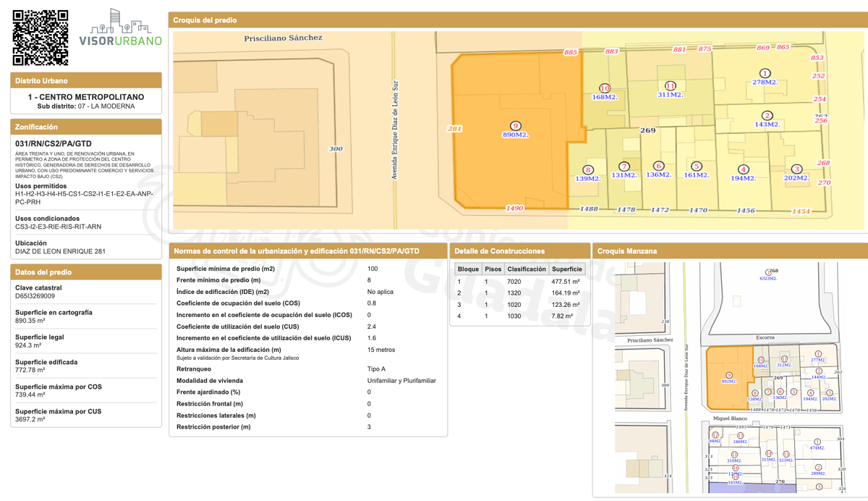Screen dimensions: 868x501
Task: Click the Zonificación panel header
Action: (x=86, y=127)
